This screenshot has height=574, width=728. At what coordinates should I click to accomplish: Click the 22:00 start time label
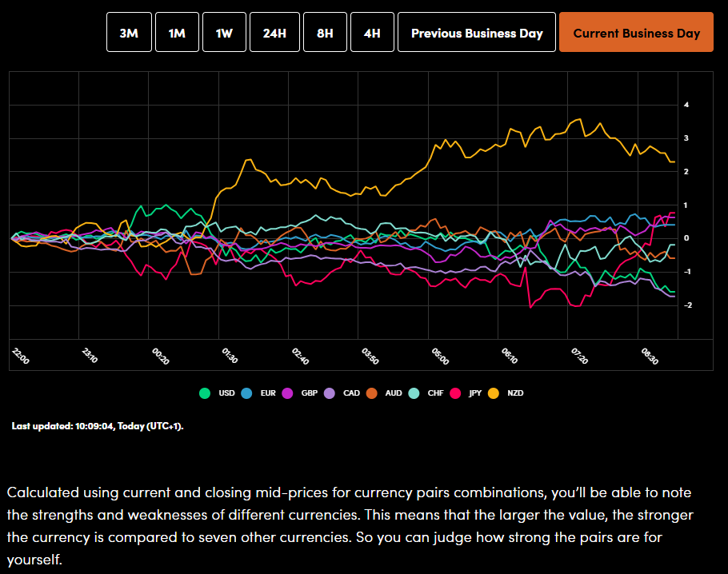[x=21, y=356]
